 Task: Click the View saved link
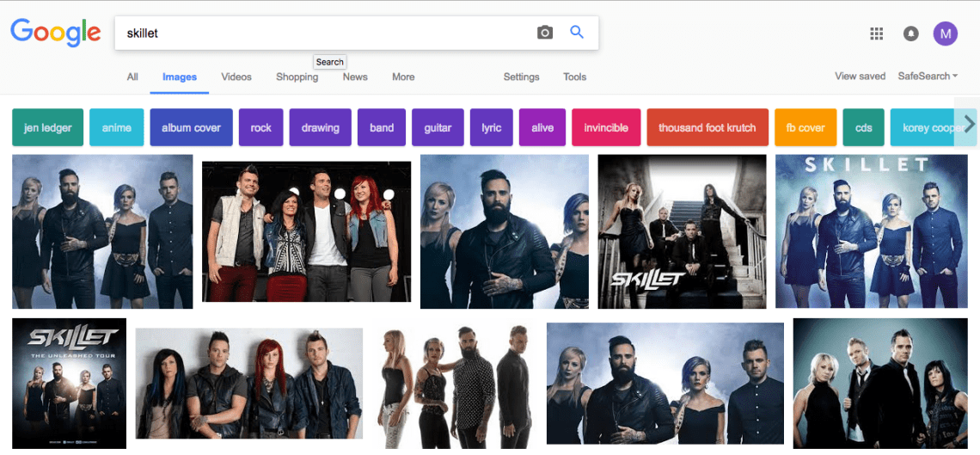[860, 77]
